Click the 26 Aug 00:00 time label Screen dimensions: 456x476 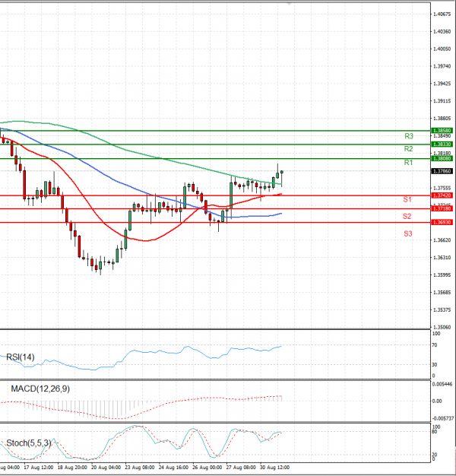tap(207, 467)
